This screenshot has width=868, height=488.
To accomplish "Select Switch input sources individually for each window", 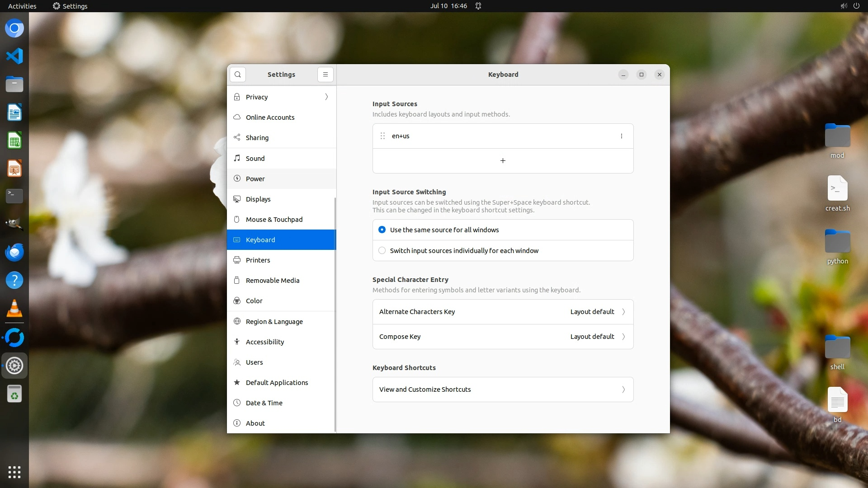I will [382, 251].
